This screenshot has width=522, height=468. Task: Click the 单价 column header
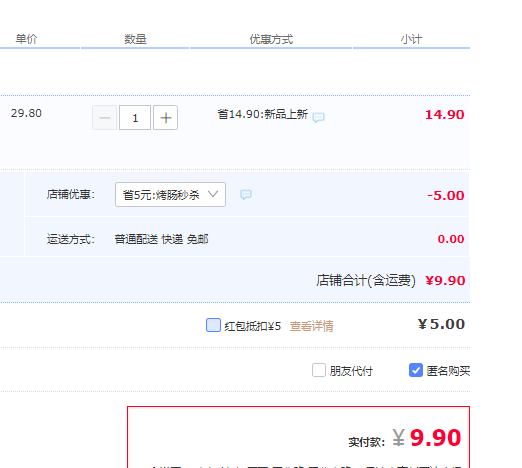coord(26,39)
